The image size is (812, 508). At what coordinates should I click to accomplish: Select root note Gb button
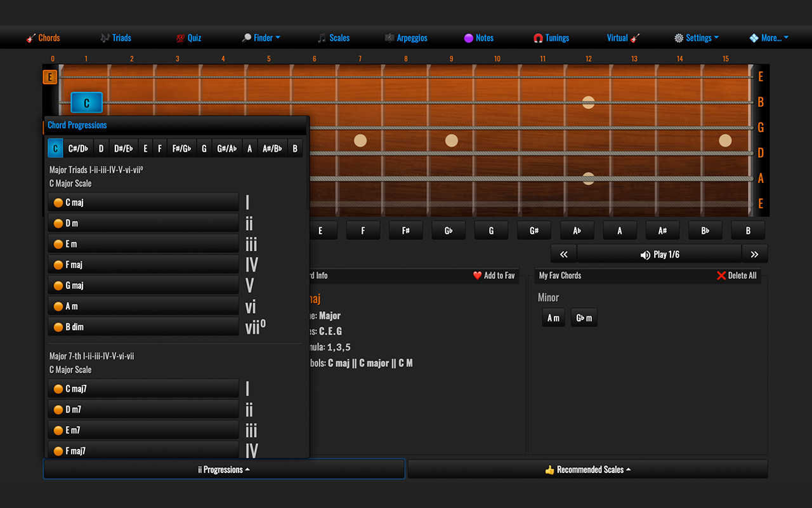[x=449, y=231]
